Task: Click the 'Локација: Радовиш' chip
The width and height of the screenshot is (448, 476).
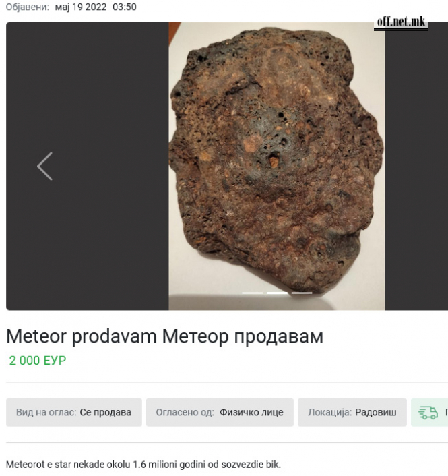Action: (x=352, y=412)
